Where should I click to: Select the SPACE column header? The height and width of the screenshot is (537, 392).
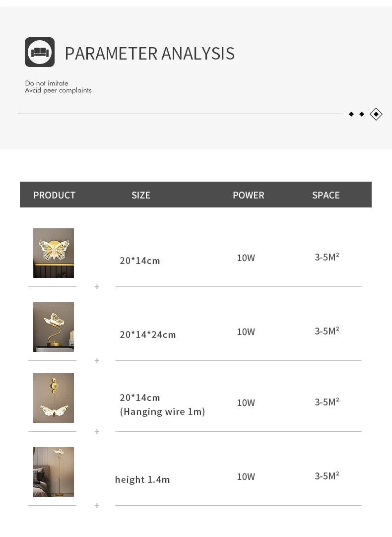pos(326,195)
